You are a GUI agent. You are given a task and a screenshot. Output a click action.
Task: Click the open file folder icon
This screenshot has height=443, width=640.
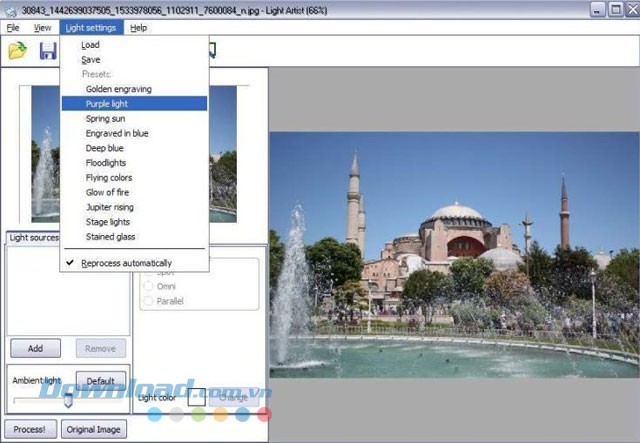click(x=17, y=50)
